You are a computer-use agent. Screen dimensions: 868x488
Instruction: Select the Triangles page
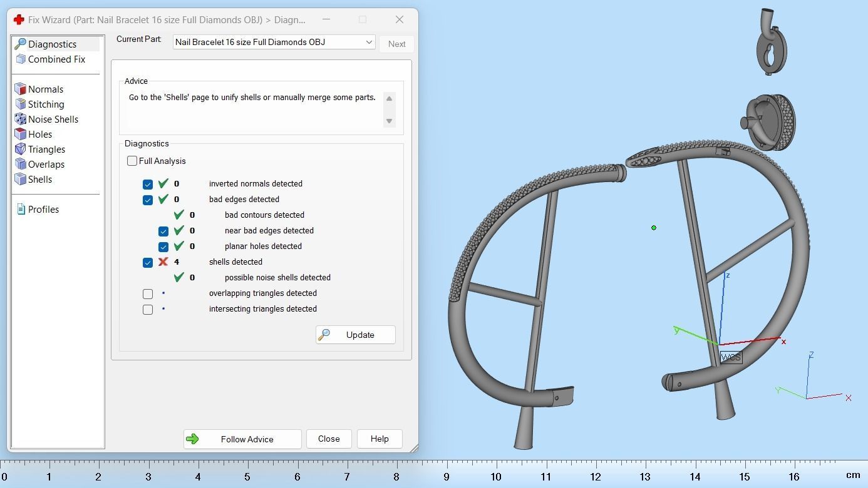click(46, 150)
